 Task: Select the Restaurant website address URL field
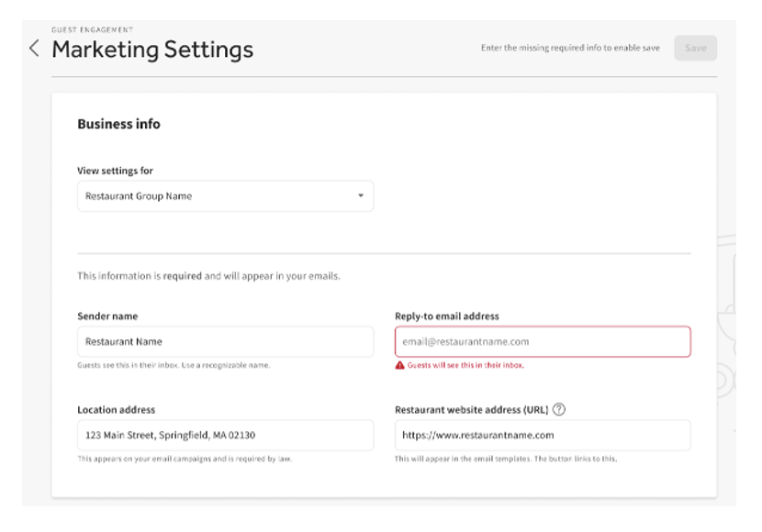[542, 435]
